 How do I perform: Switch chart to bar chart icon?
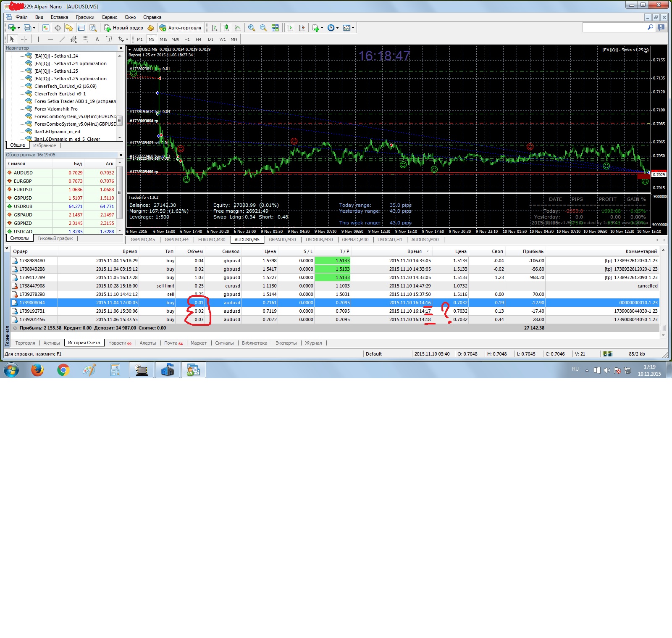coord(214,28)
